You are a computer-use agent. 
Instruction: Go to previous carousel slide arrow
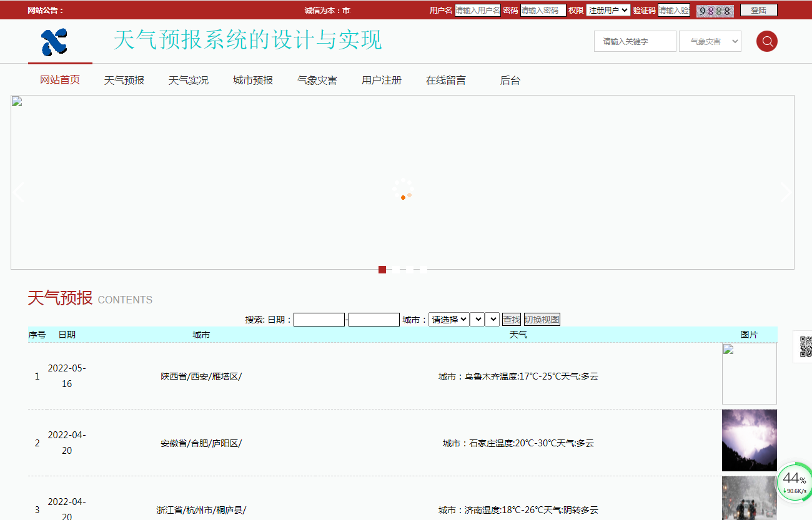point(19,192)
